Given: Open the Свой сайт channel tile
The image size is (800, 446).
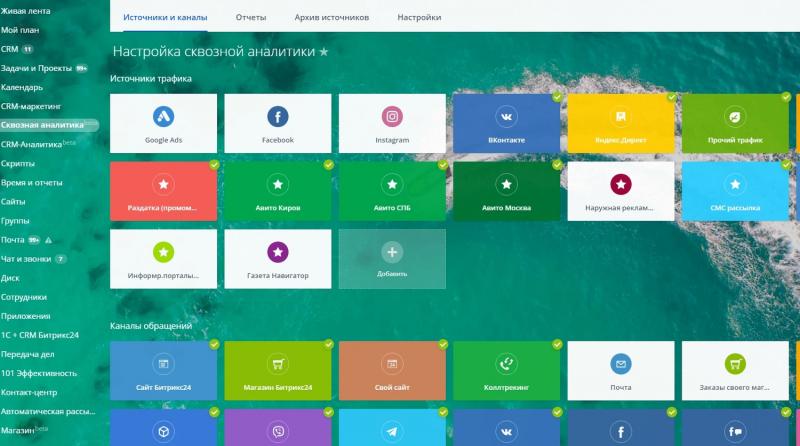Looking at the screenshot, I should (x=392, y=370).
